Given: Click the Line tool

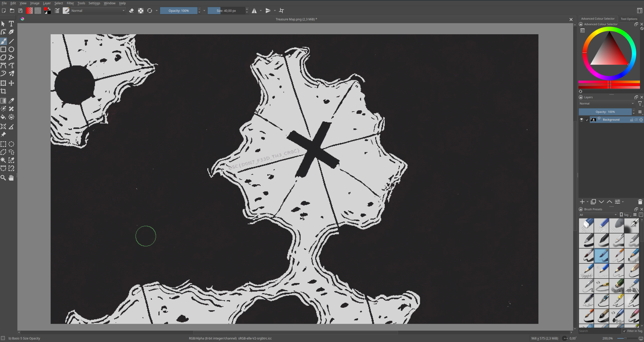Looking at the screenshot, I should click(12, 41).
